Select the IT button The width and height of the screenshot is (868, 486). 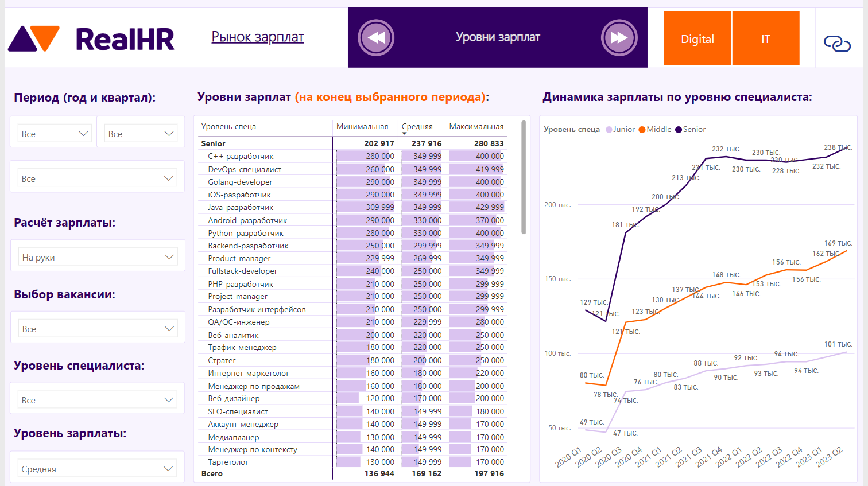[766, 38]
